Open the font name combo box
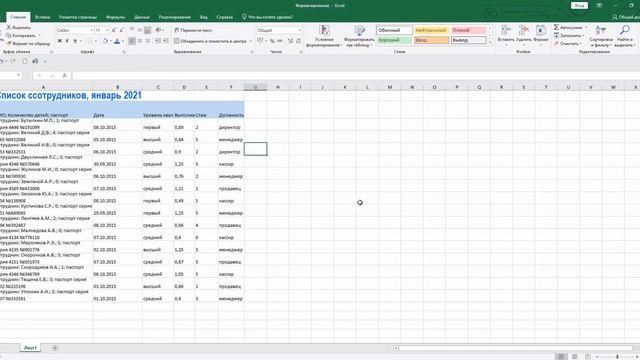The image size is (640, 360). (75, 30)
